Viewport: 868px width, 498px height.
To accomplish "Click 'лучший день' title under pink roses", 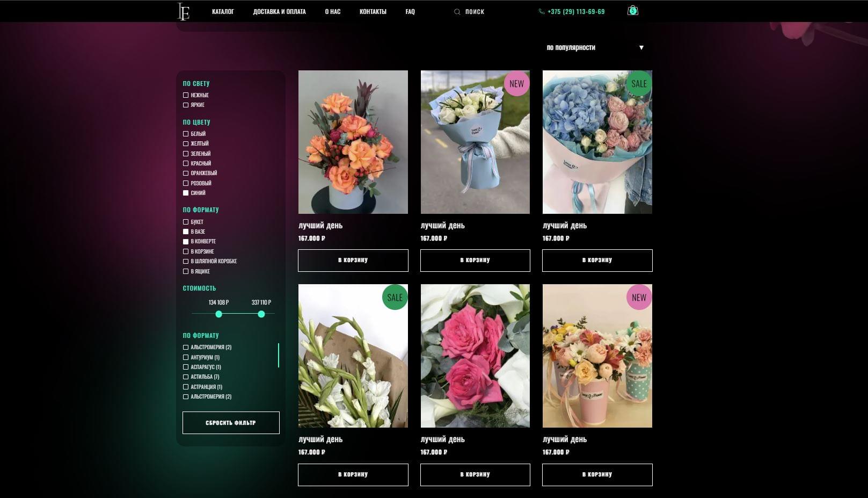I will (x=443, y=439).
